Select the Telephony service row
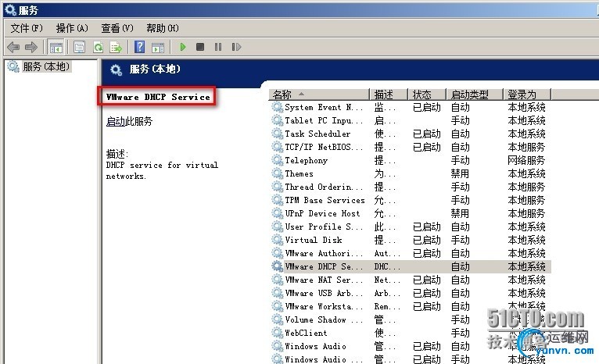This screenshot has width=599, height=364. tap(410, 160)
